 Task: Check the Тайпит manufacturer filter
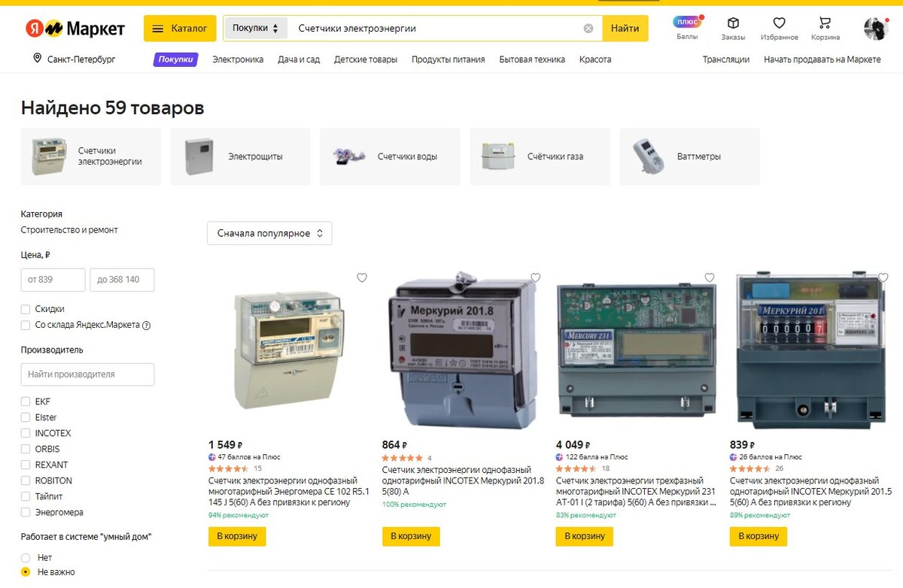pos(26,496)
